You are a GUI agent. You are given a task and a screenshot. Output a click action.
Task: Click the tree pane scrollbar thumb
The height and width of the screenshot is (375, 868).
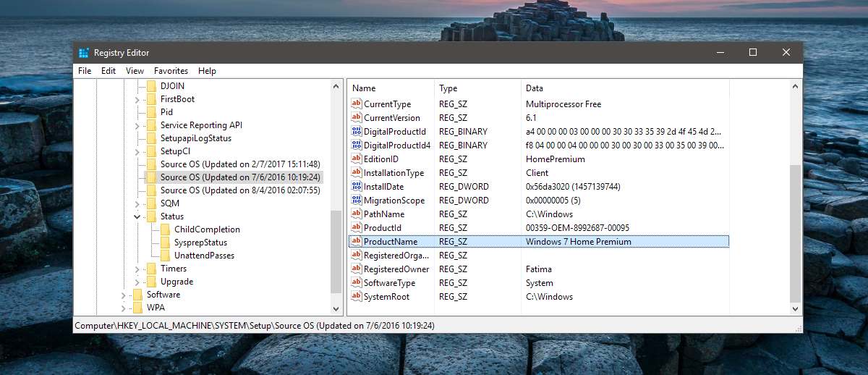point(336,252)
